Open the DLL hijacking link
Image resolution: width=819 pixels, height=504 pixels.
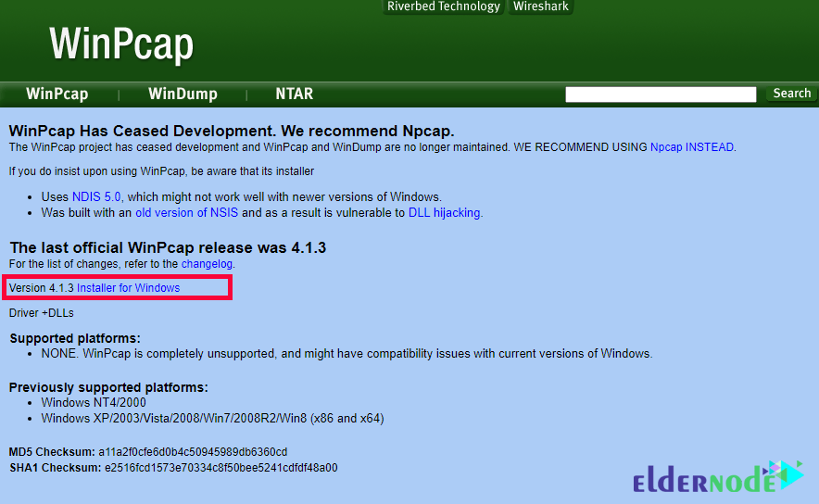444,212
